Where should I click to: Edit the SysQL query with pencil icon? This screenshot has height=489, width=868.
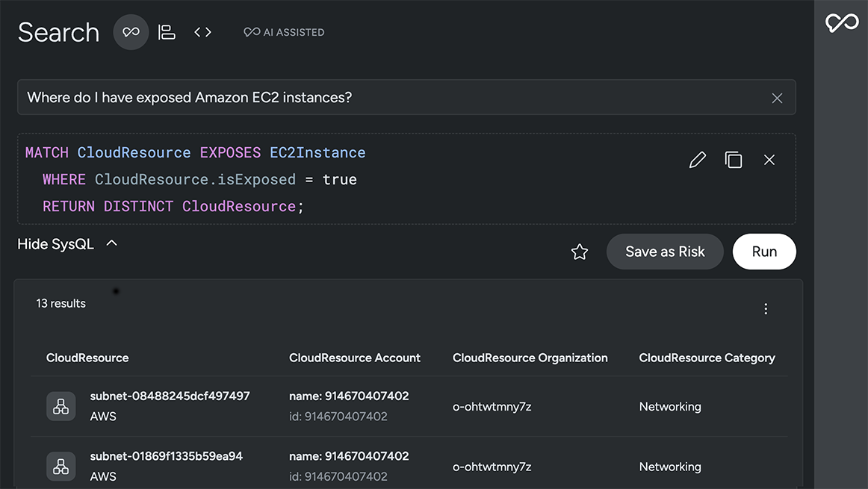point(698,160)
